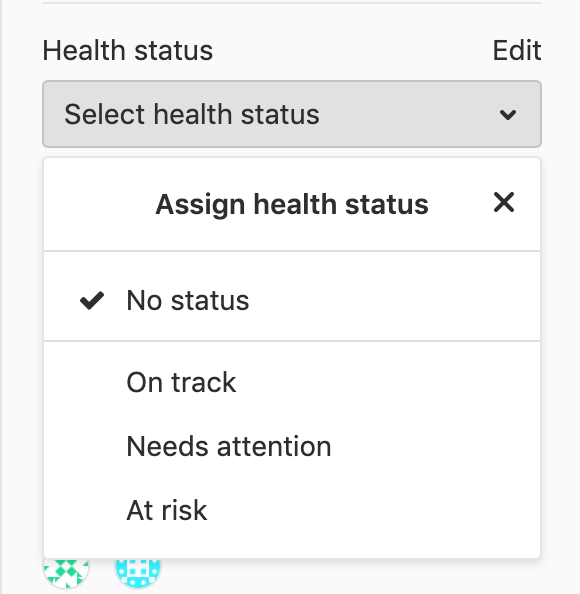Select the No status option

click(x=292, y=300)
